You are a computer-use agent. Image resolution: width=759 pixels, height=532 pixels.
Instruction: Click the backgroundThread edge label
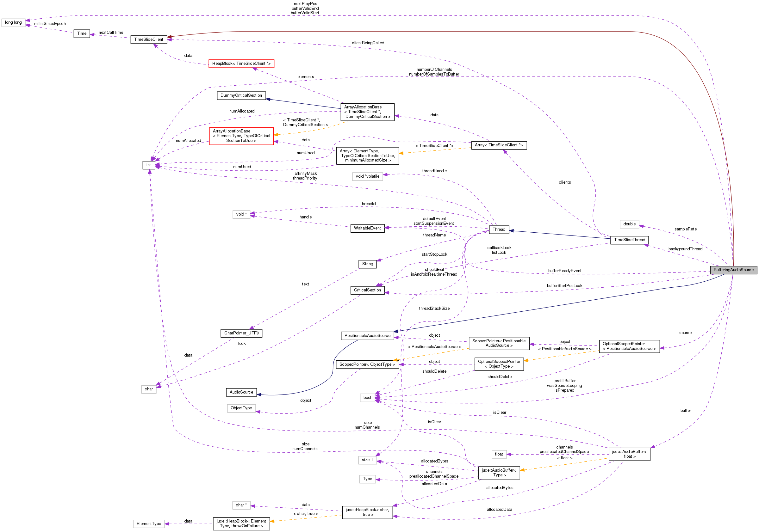(x=685, y=249)
